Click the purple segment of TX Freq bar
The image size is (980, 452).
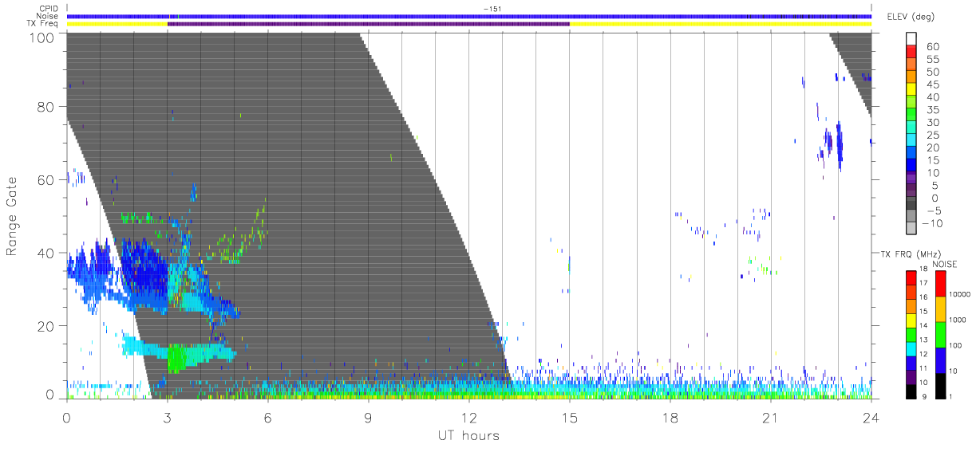368,24
